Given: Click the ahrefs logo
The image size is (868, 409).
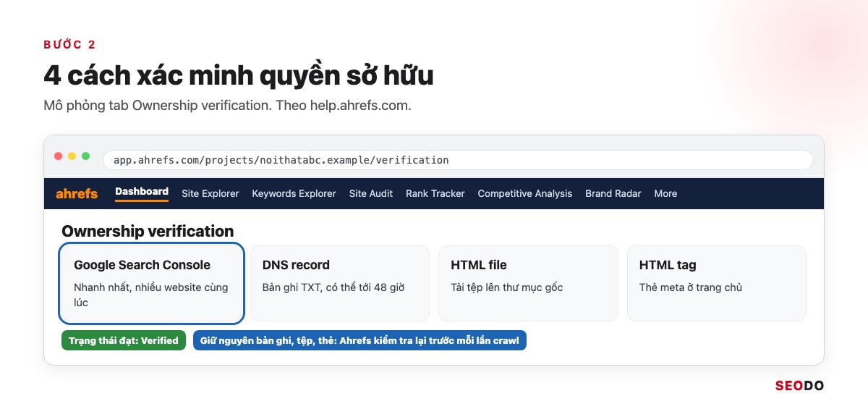Looking at the screenshot, I should pyautogui.click(x=77, y=193).
